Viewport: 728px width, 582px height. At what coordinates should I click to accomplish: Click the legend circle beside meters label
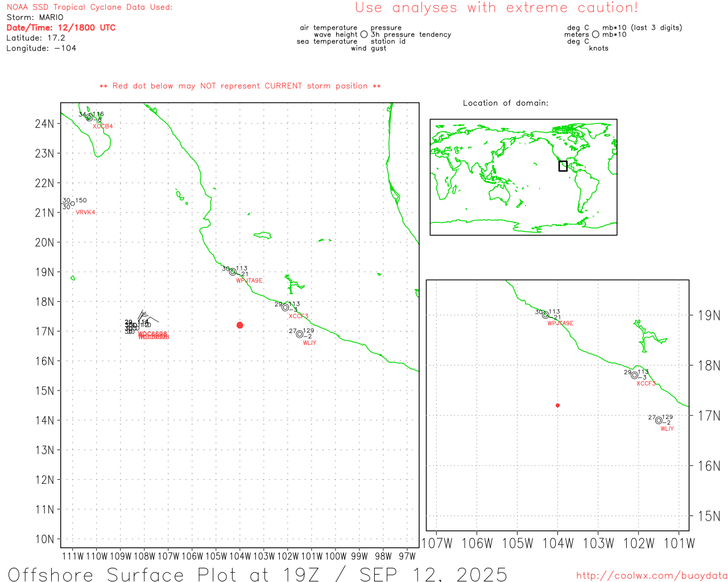point(595,34)
